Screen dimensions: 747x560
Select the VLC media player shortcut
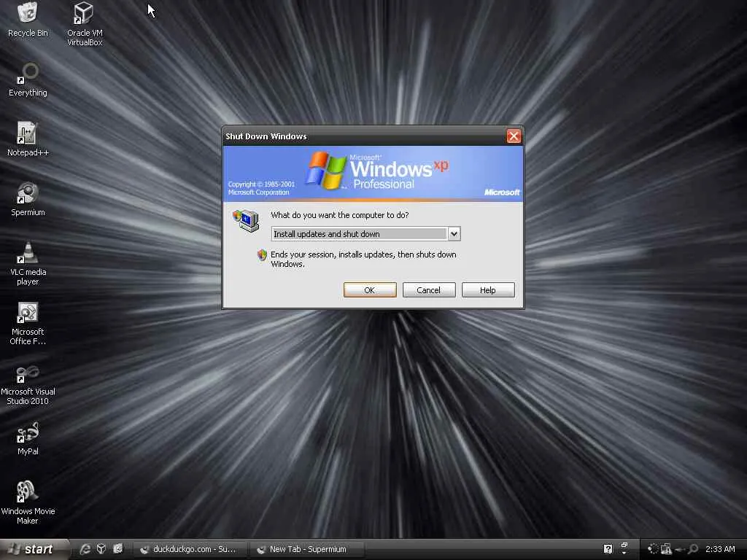click(x=28, y=263)
